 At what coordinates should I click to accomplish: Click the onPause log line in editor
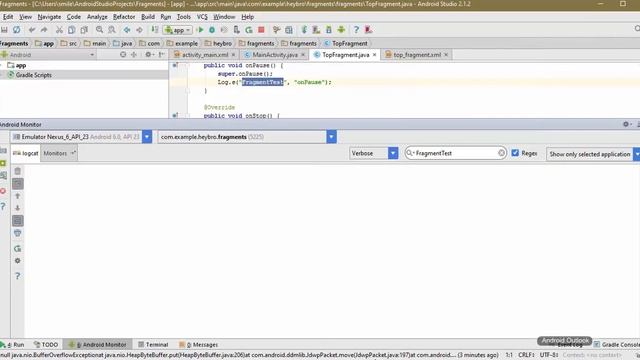point(274,82)
